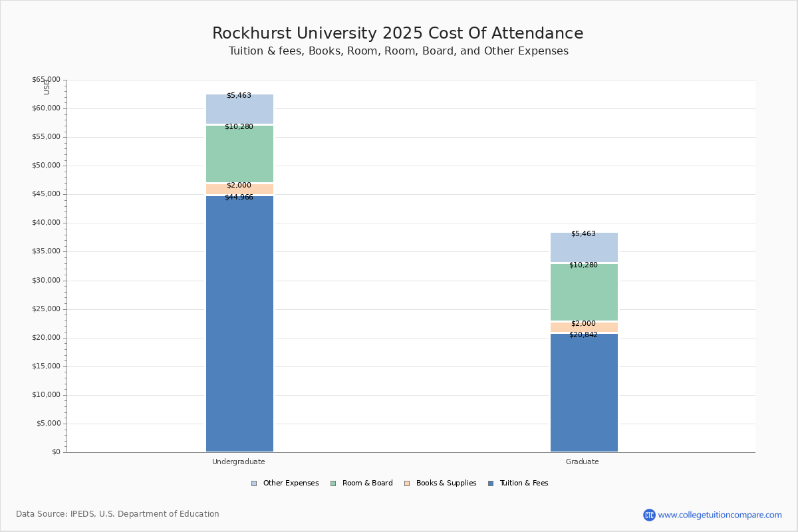This screenshot has width=798, height=532.
Task: Click the chart title Rockhurst University 2025
Action: pos(398,33)
